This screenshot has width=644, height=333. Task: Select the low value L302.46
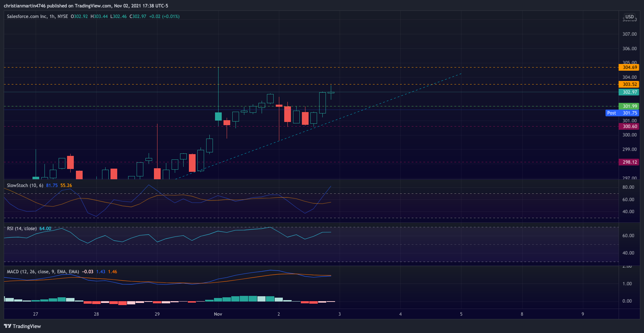point(119,17)
